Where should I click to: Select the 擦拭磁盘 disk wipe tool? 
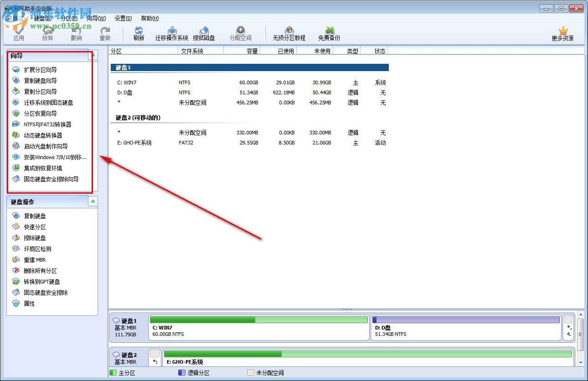pos(205,33)
